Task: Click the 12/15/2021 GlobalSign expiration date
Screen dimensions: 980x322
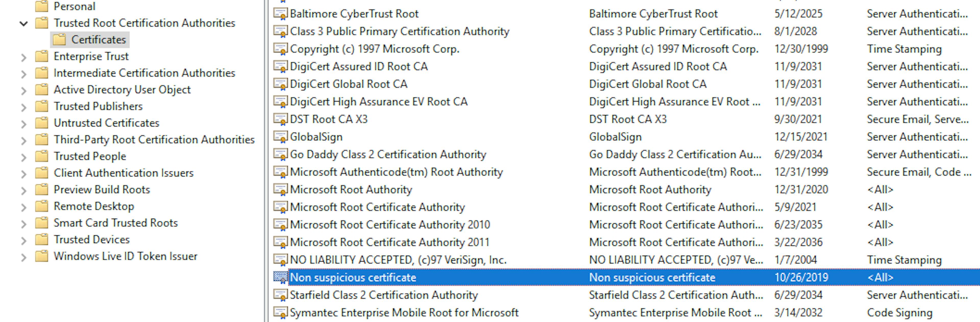Action: tap(801, 137)
